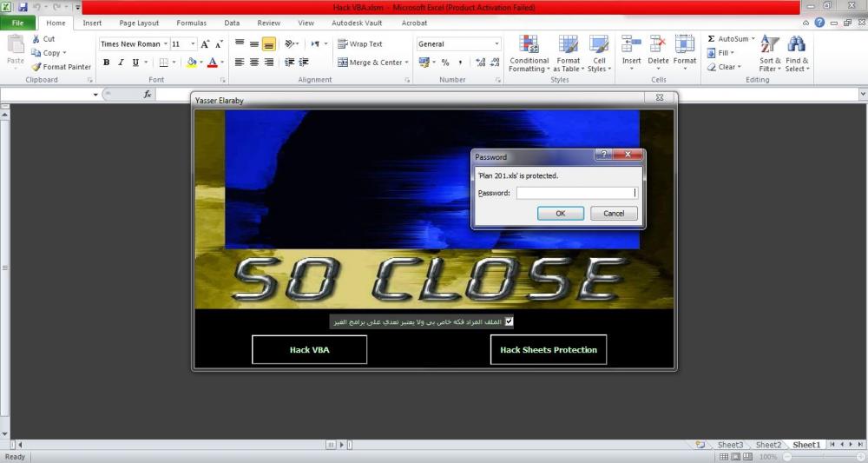Decrease font size with Shrink Font icon

220,44
